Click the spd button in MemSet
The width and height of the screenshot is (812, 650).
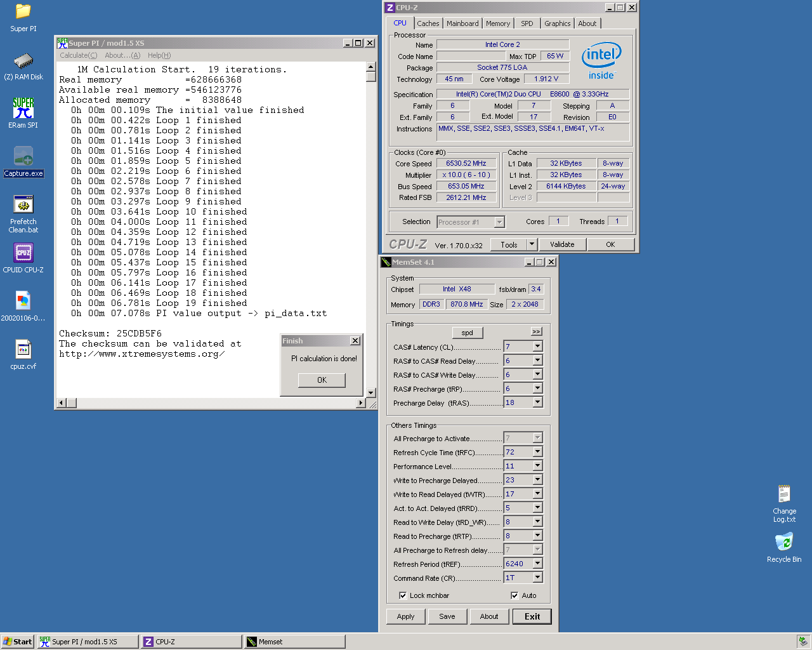(468, 333)
